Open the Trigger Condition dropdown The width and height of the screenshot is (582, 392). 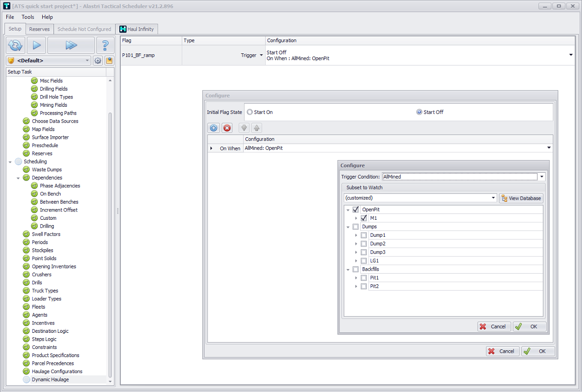(x=542, y=177)
